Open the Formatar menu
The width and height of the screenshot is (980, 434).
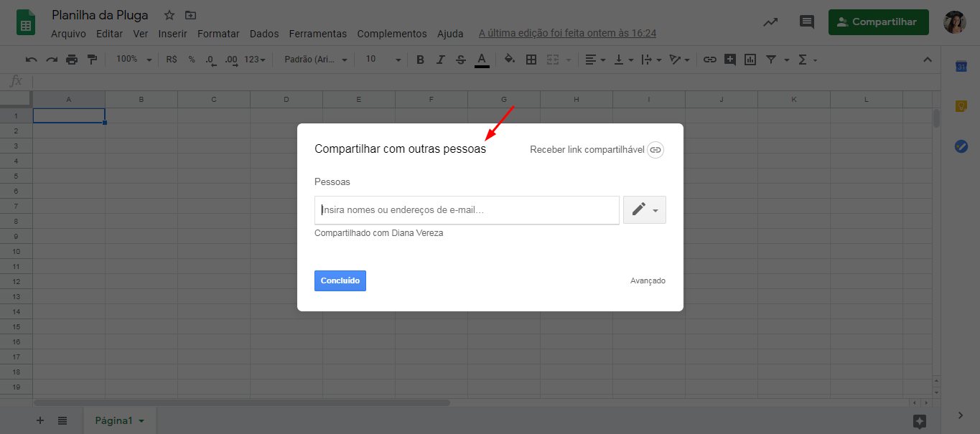click(x=218, y=34)
